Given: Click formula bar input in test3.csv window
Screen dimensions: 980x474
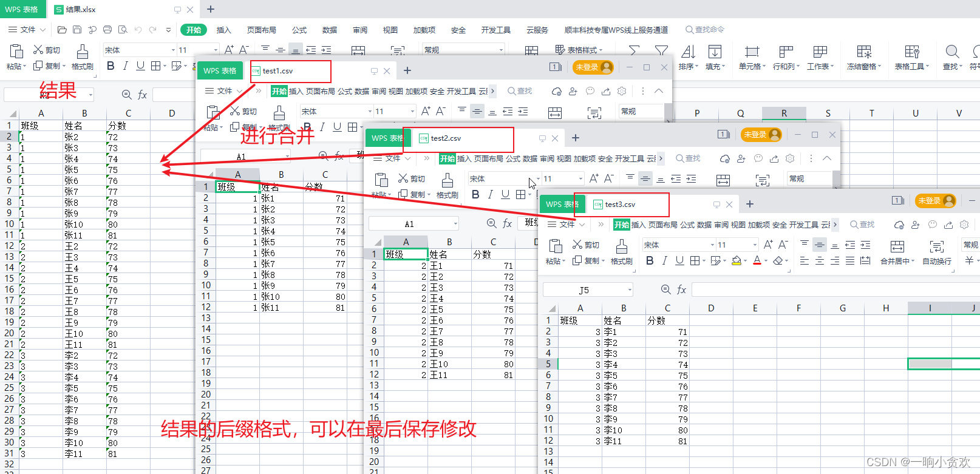Looking at the screenshot, I should click(835, 290).
